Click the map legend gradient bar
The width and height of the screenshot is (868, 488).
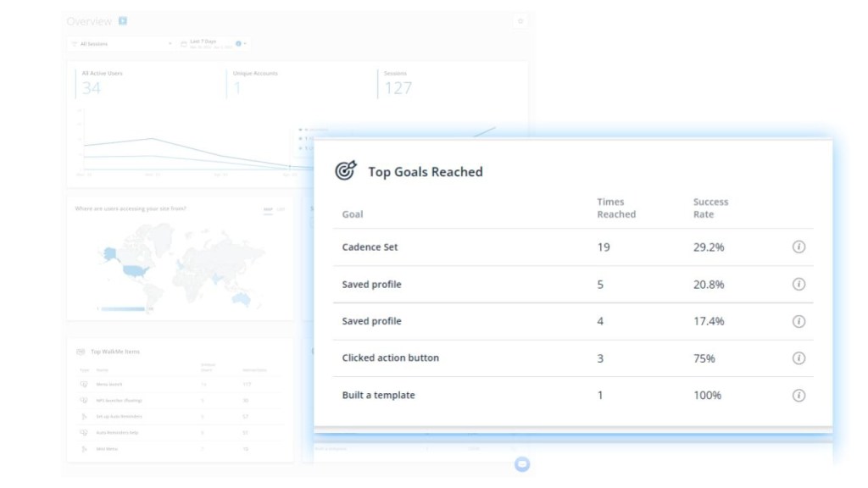[123, 309]
